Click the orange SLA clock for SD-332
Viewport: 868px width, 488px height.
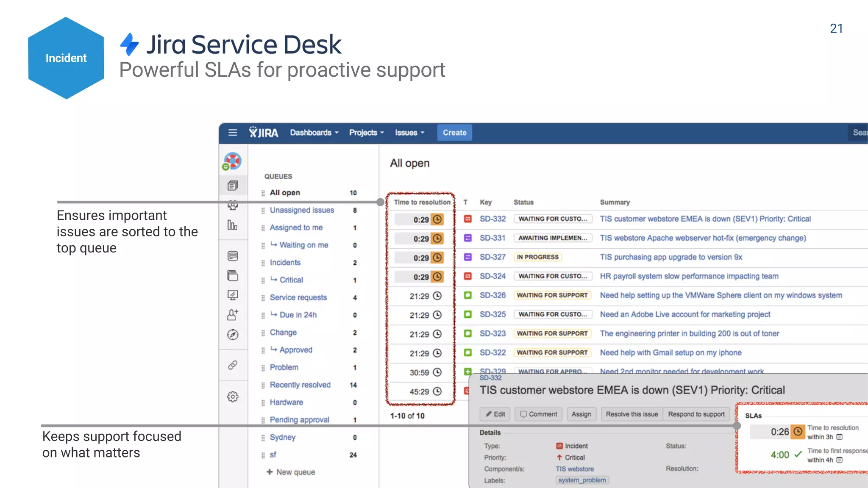437,219
